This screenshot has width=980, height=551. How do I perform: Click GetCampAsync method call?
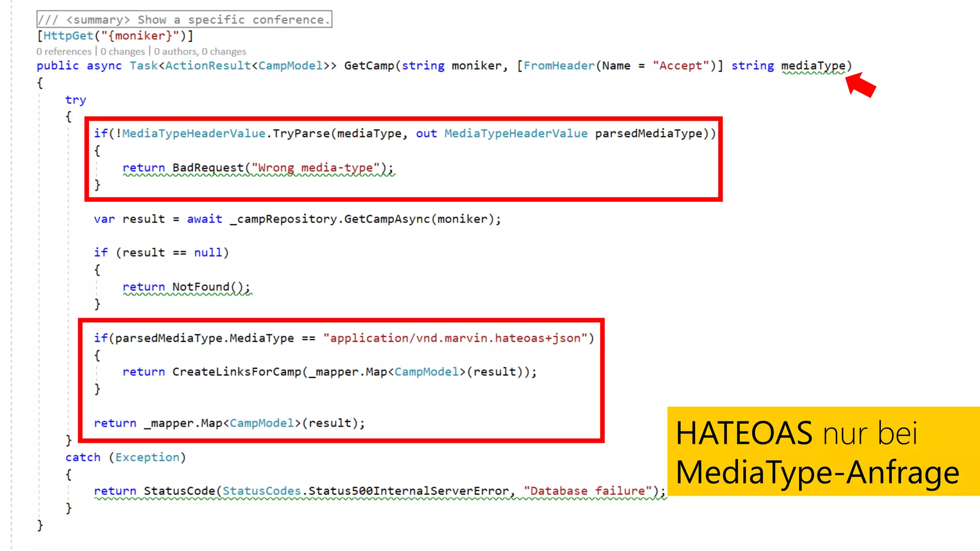[387, 219]
